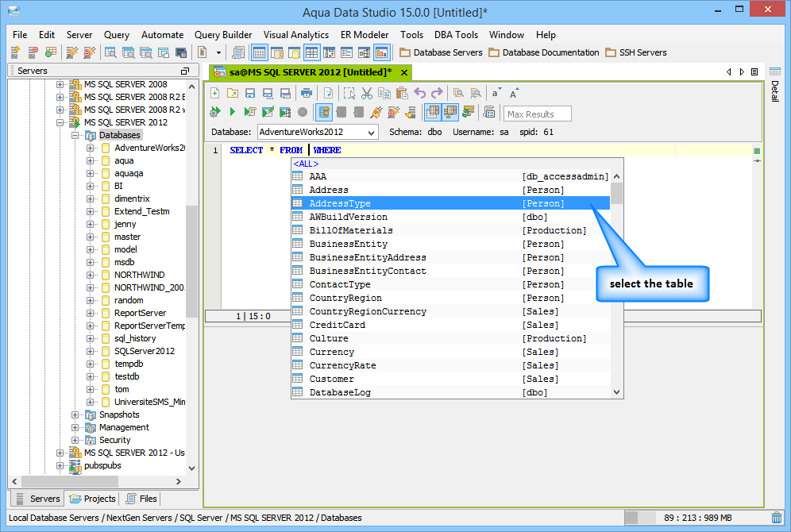Toggle the highlighted chart view button in main toolbar
The image size is (791, 532).
click(381, 52)
